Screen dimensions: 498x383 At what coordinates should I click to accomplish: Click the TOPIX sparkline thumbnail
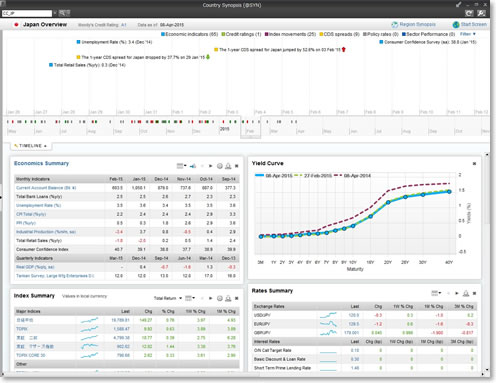click(90, 329)
